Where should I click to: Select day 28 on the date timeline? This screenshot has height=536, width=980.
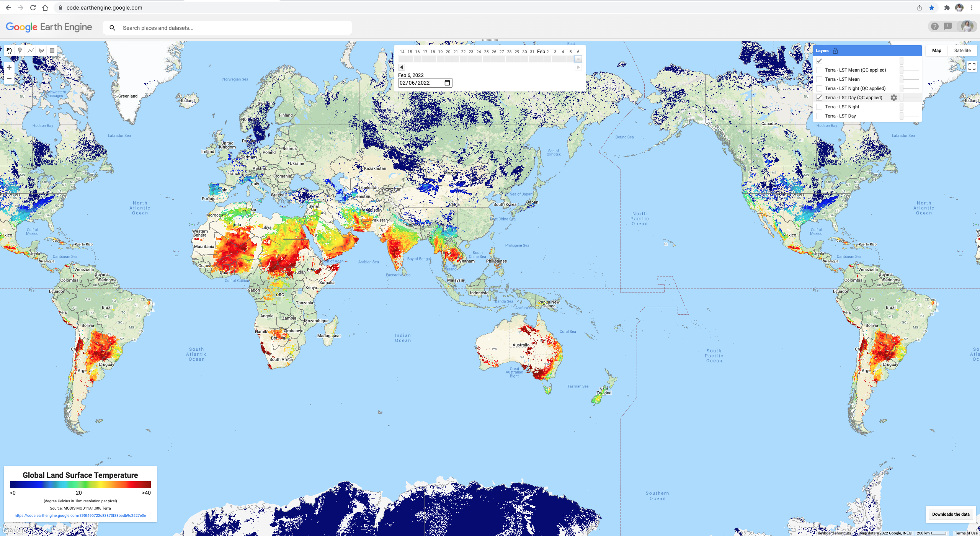[509, 52]
